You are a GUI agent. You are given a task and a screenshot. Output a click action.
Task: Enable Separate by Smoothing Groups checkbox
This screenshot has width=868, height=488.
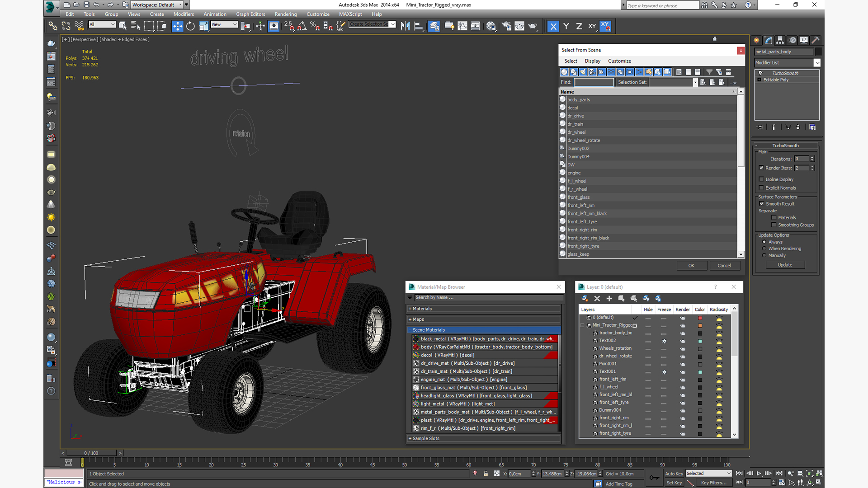(x=774, y=225)
